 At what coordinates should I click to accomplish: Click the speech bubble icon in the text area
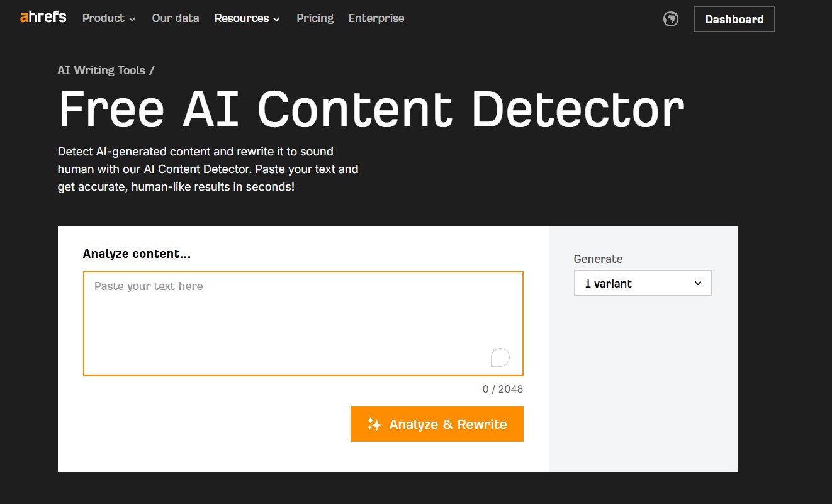(500, 357)
